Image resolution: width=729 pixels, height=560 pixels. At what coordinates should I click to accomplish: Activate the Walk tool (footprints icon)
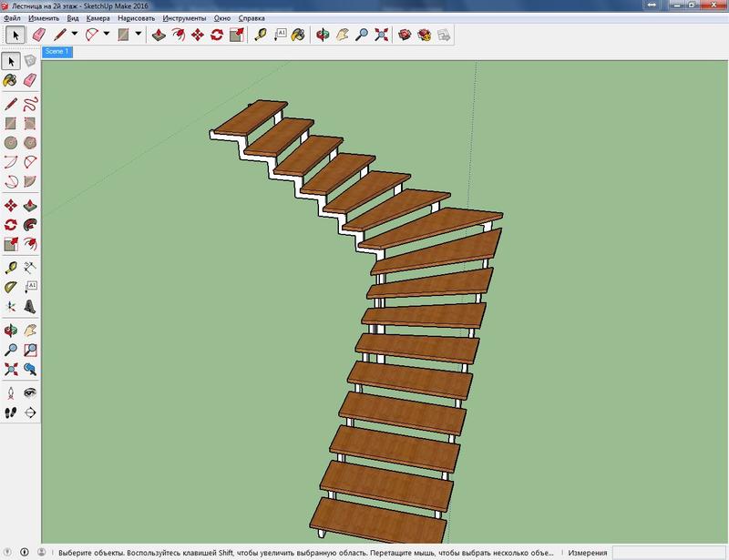coord(10,412)
